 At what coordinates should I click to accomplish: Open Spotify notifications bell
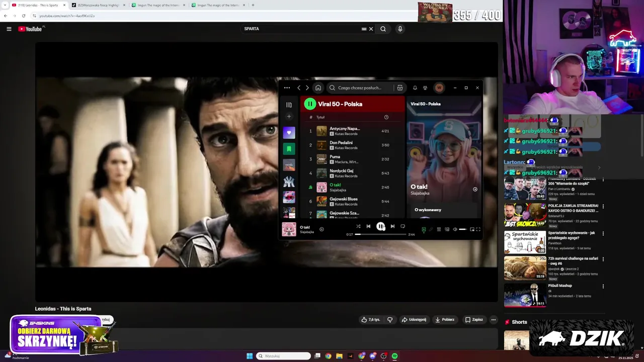pos(415,87)
